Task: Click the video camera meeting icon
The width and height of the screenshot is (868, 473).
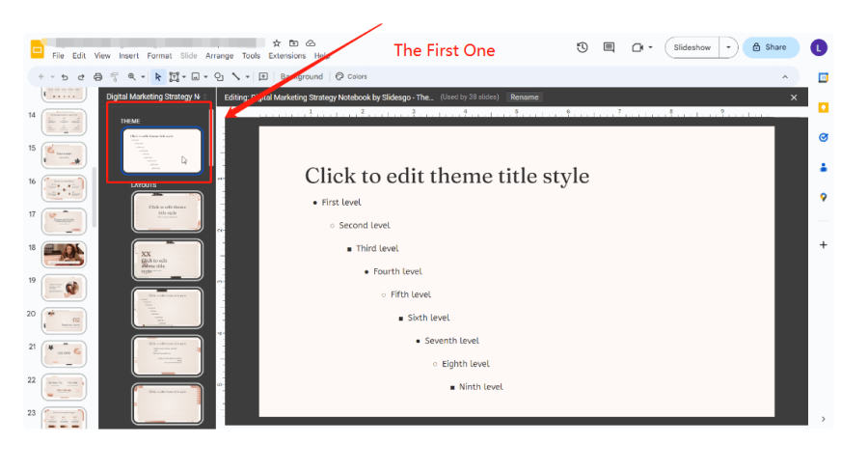Action: pyautogui.click(x=637, y=47)
